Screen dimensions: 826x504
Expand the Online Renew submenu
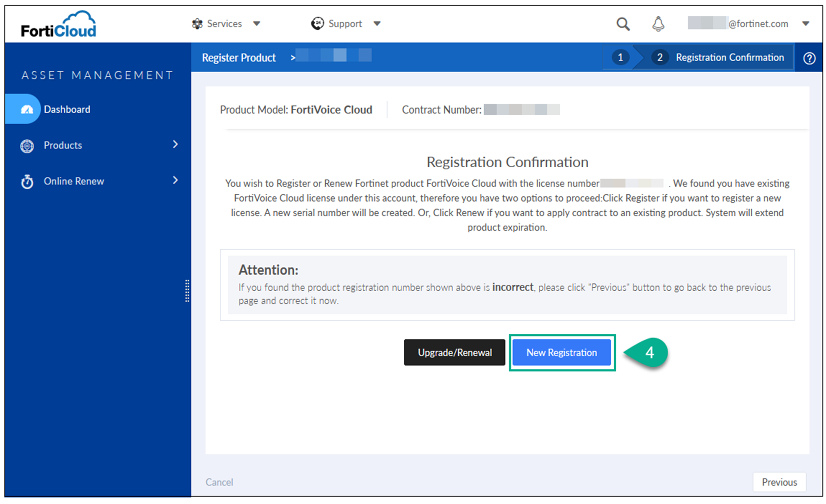tap(176, 180)
